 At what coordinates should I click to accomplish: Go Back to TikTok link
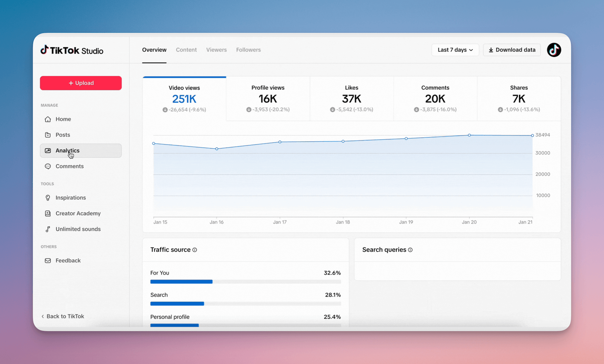point(63,316)
